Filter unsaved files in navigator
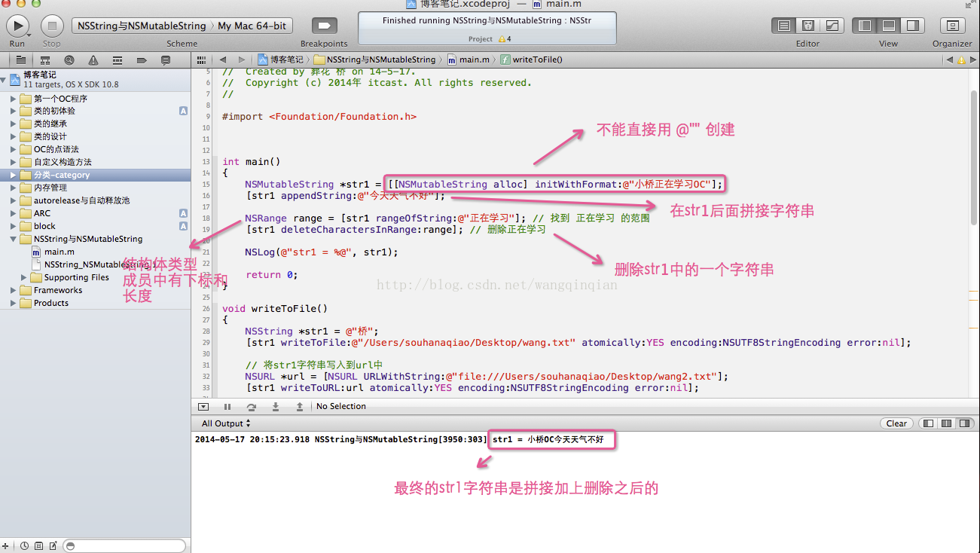Image resolution: width=980 pixels, height=553 pixels. [x=53, y=545]
